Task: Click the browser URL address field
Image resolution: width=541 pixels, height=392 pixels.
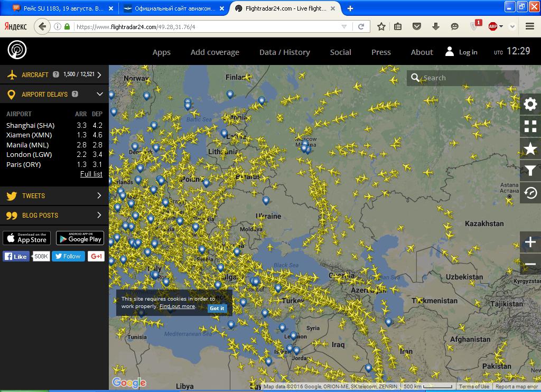Action: 207,26
